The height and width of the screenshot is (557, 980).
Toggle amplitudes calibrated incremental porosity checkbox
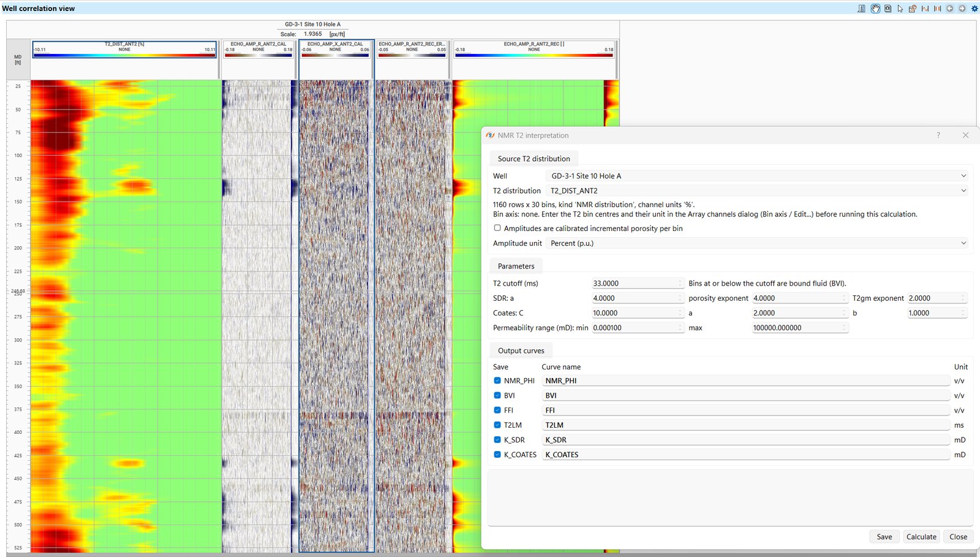(x=497, y=228)
